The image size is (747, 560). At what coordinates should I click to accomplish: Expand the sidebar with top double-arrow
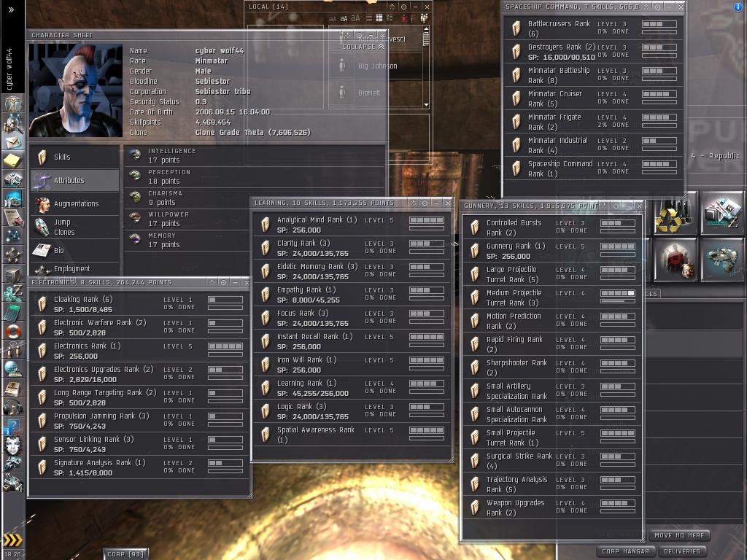pyautogui.click(x=12, y=9)
